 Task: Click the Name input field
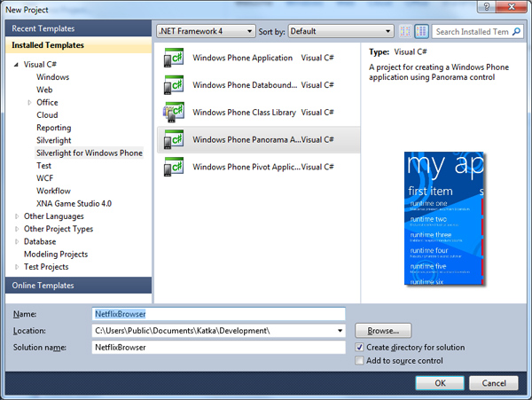[x=218, y=314]
